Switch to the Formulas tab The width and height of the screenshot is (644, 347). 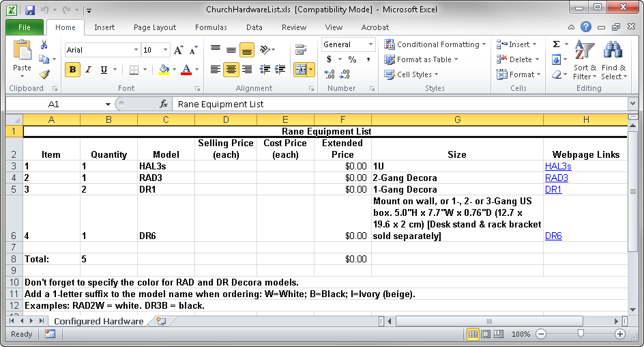coord(211,27)
